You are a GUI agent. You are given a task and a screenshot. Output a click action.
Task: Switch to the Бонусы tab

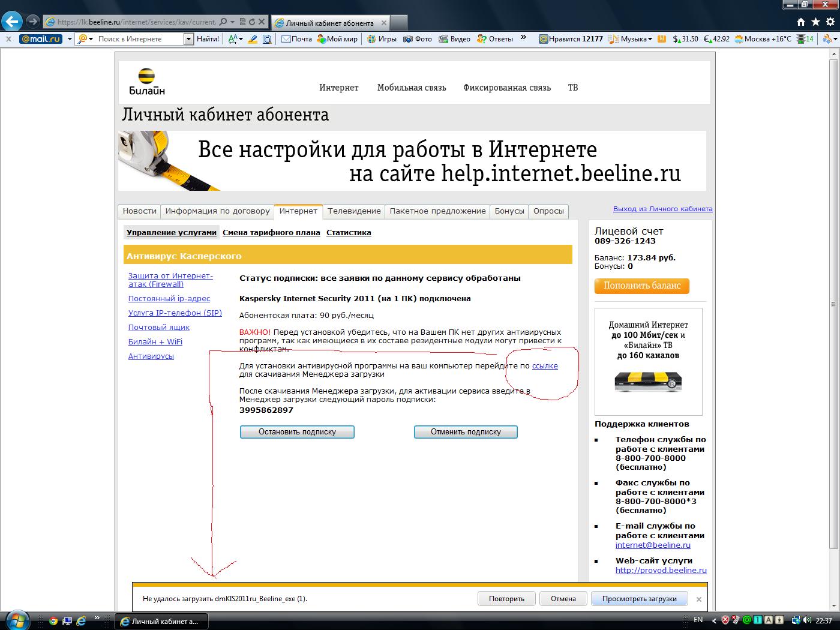pos(509,211)
